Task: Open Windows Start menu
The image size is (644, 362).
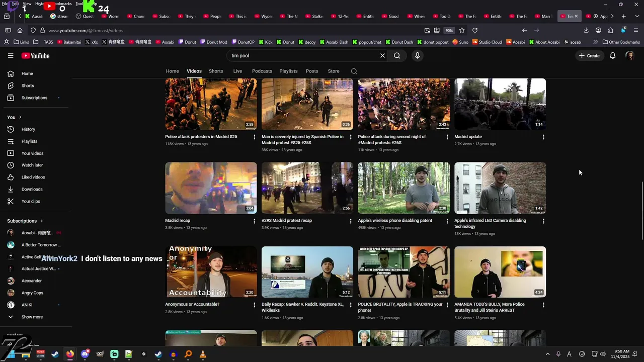Action: (11, 354)
